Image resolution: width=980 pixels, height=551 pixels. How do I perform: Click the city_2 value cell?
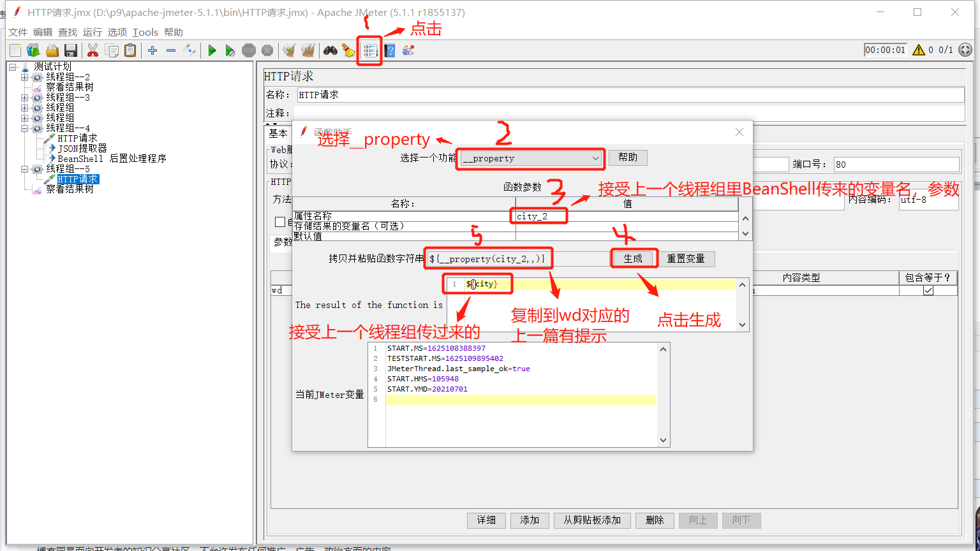click(x=627, y=216)
